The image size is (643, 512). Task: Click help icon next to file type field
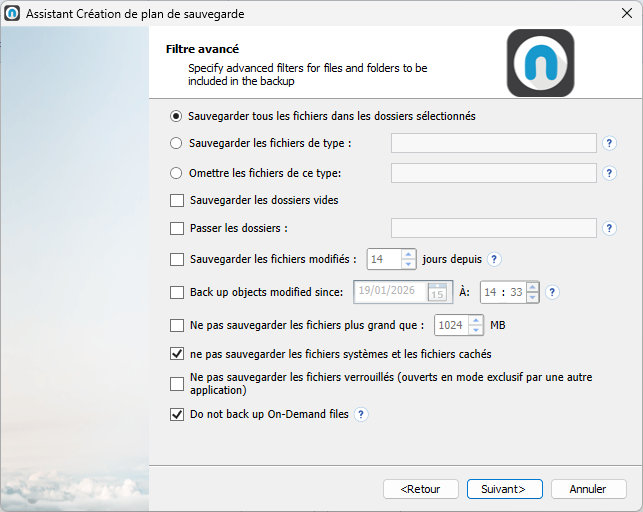[x=610, y=144]
